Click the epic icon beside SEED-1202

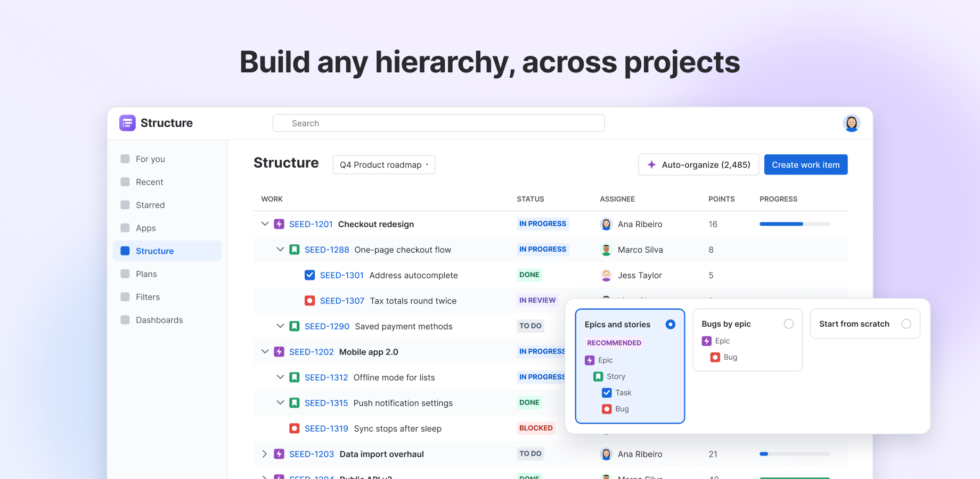[x=279, y=352]
